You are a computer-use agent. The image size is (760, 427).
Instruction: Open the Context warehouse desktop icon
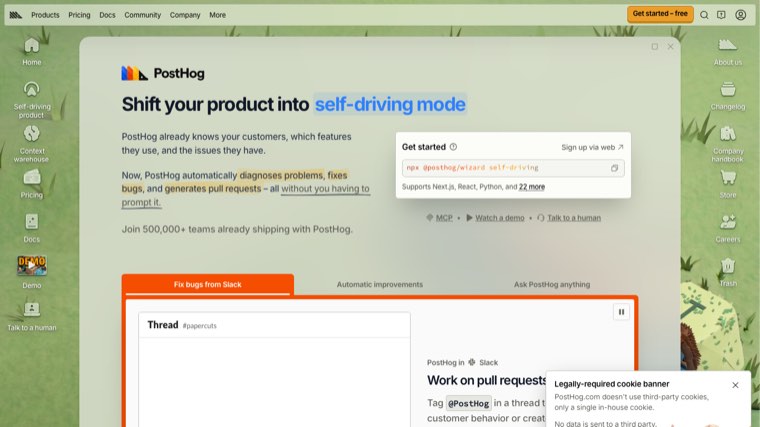tap(32, 143)
